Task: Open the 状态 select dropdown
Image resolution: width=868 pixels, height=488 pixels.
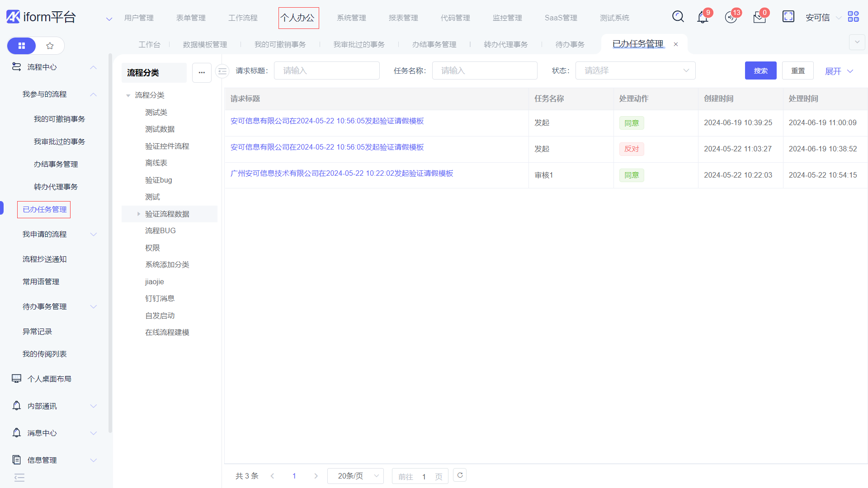Action: [x=635, y=70]
